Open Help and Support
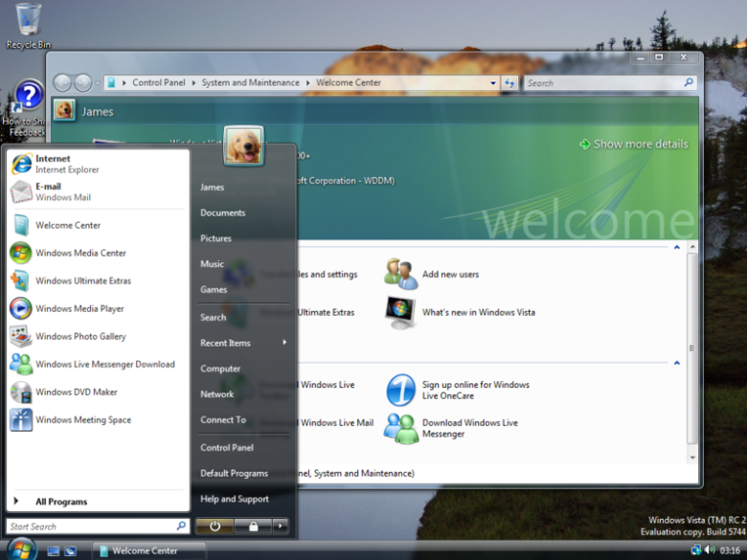This screenshot has width=747, height=560. [x=244, y=499]
